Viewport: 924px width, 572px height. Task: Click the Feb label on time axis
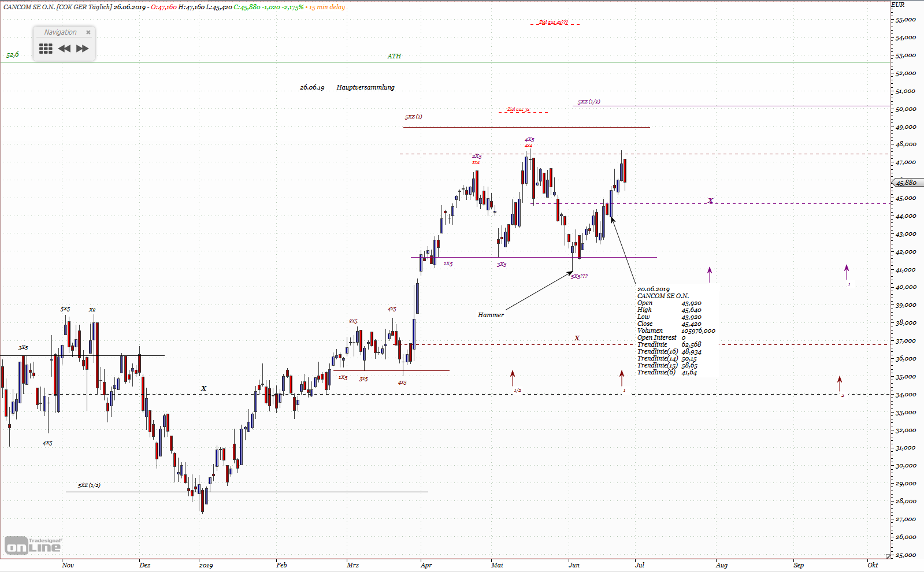(281, 565)
